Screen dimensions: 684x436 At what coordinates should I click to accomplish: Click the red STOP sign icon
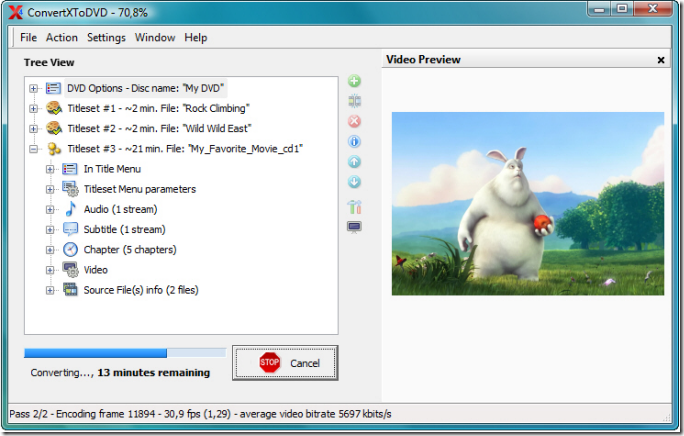[x=270, y=362]
